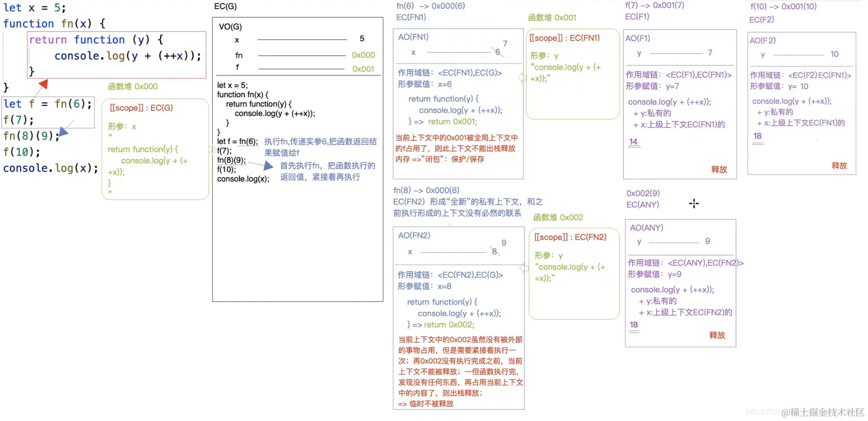
Task: Click 'let f = fn(6);' in the large code
Action: (x=47, y=104)
